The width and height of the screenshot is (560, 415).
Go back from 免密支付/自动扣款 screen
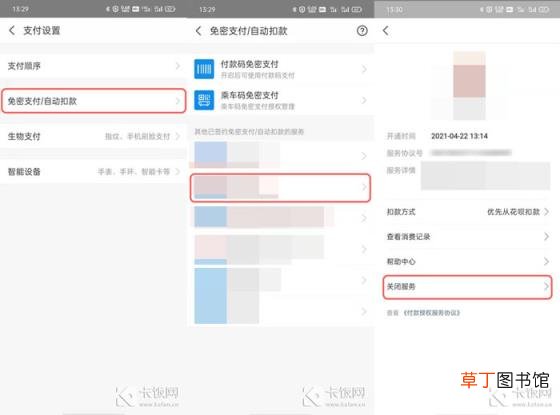[199, 31]
